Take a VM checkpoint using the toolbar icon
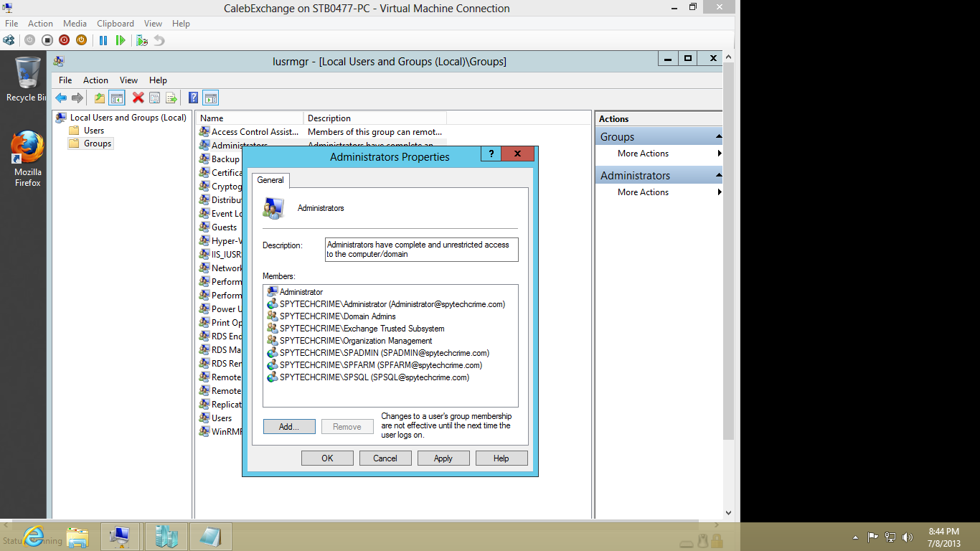The height and width of the screenshot is (551, 980). 142,40
